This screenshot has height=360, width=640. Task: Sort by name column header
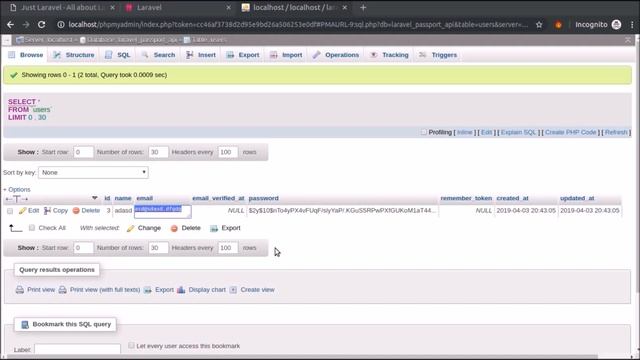[123, 198]
